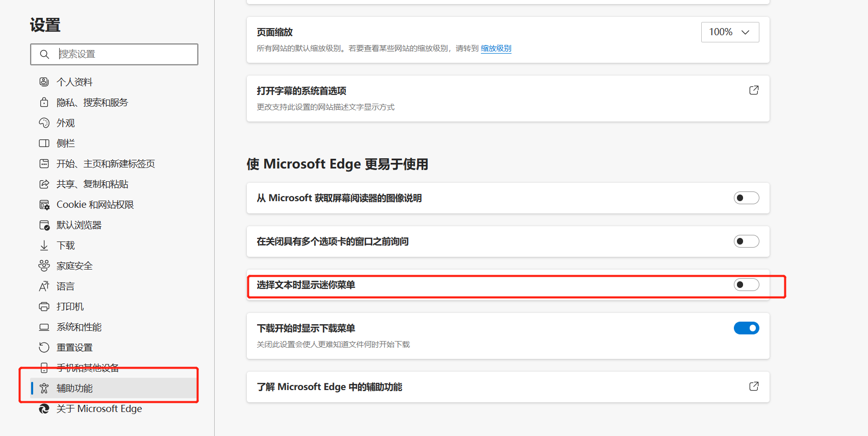Click text 关闭此设置会使人更难知道文件何时开始下载

[x=334, y=345]
